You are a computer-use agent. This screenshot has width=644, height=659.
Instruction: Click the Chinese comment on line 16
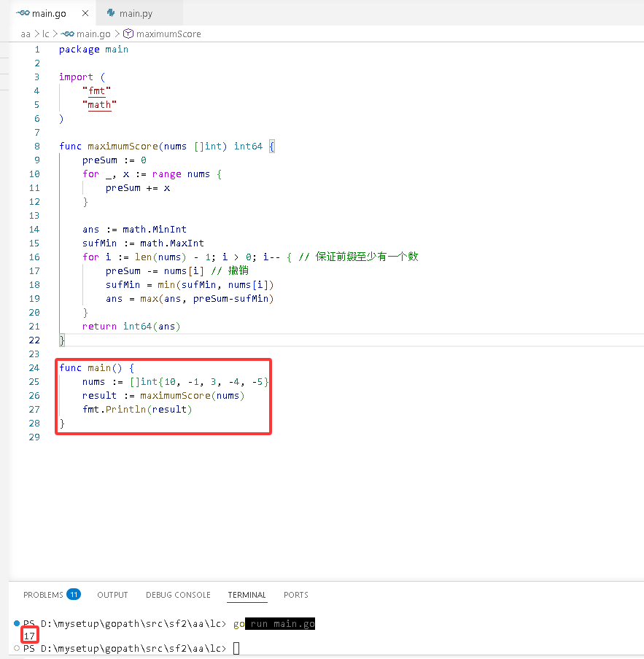359,257
